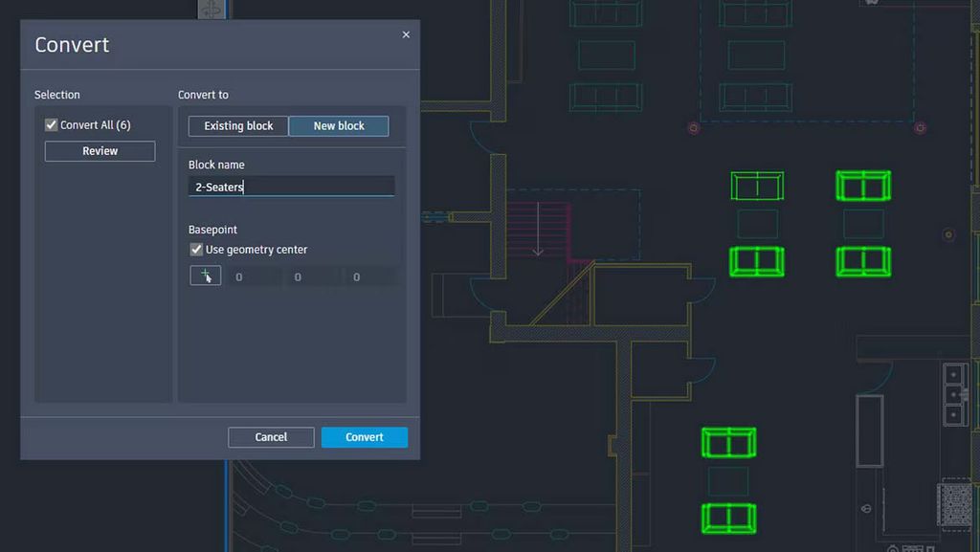The height and width of the screenshot is (552, 980).
Task: Cancel the Convert dialog
Action: [271, 437]
